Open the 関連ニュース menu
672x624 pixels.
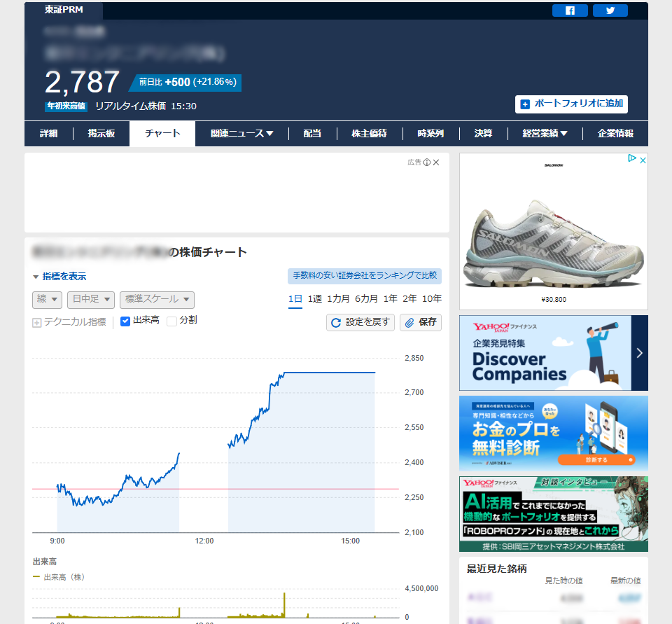tap(241, 134)
